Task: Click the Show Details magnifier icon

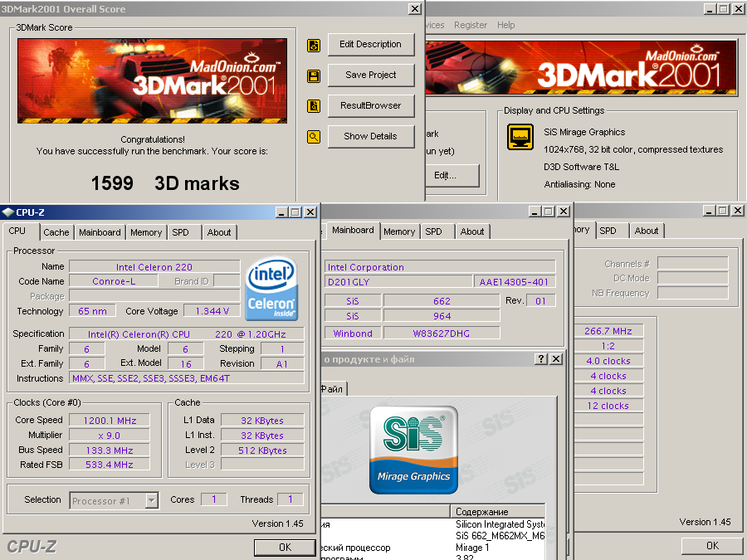Action: (314, 137)
